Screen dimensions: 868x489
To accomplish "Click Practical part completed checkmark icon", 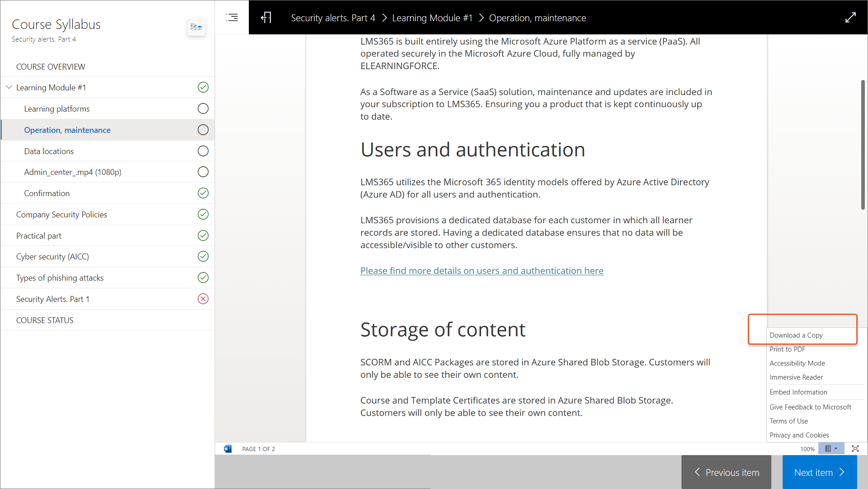I will [203, 235].
